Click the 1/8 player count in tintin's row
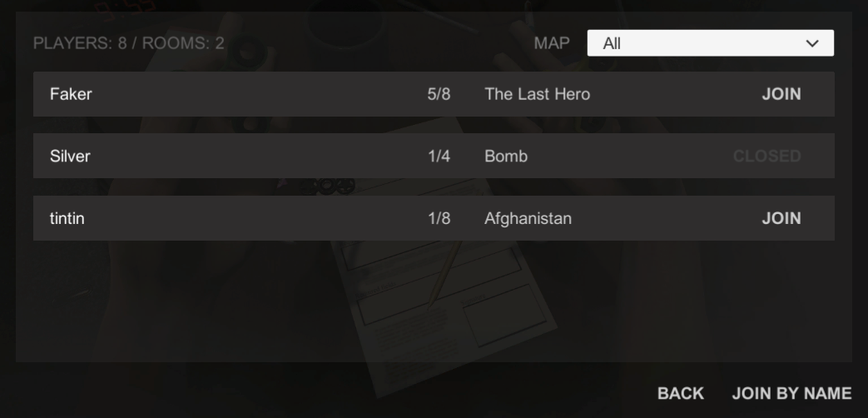Image resolution: width=868 pixels, height=418 pixels. (439, 218)
